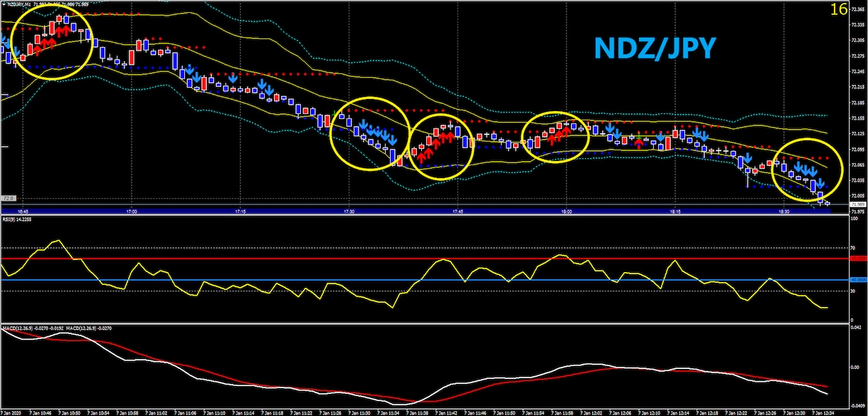Viewport: 868px width, 416px height.
Task: Click the current price tag 71.989
Action: 859,204
